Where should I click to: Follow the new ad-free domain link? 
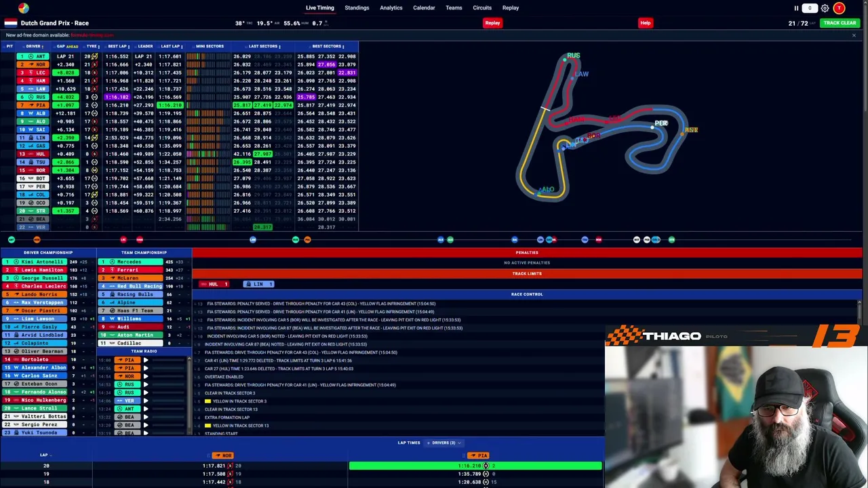pyautogui.click(x=92, y=35)
